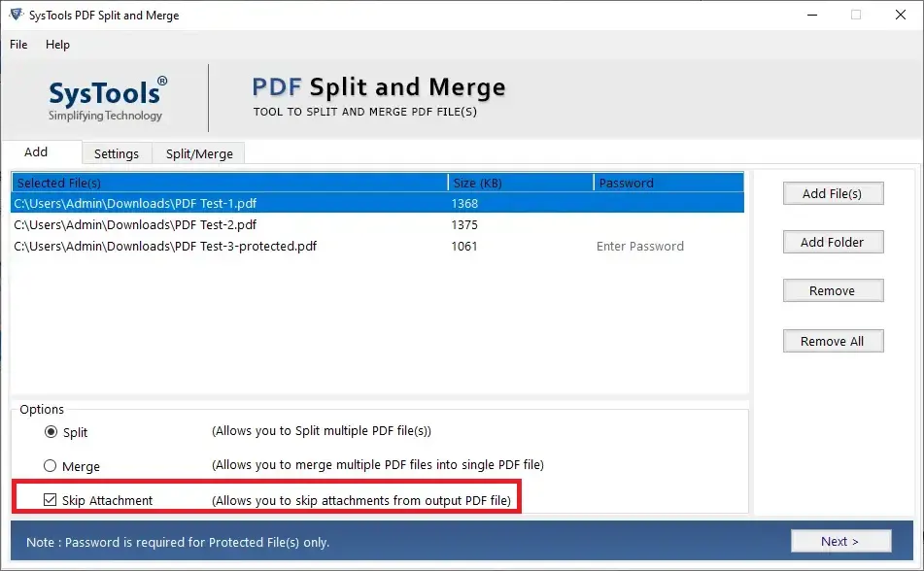Click the Selected File(s) column header
This screenshot has width=924, height=571.
pyautogui.click(x=230, y=183)
